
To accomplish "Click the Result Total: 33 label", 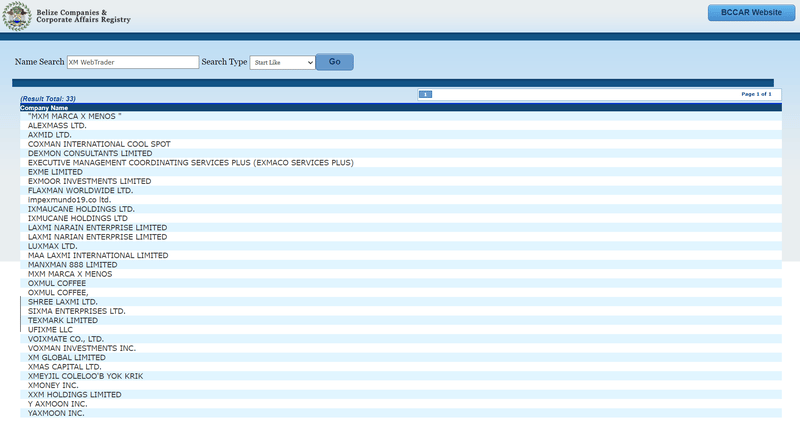I will click(48, 98).
